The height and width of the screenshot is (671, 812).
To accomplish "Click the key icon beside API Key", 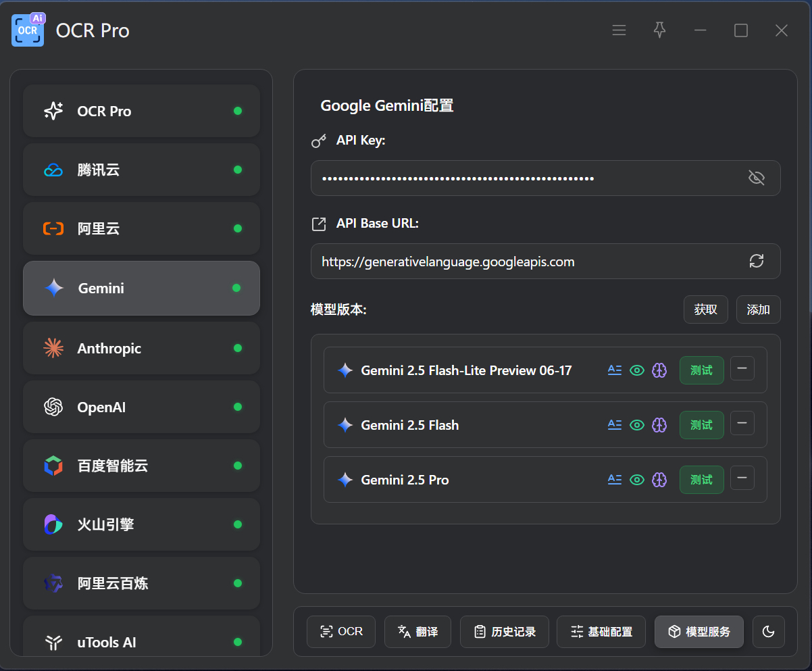I will coord(319,141).
